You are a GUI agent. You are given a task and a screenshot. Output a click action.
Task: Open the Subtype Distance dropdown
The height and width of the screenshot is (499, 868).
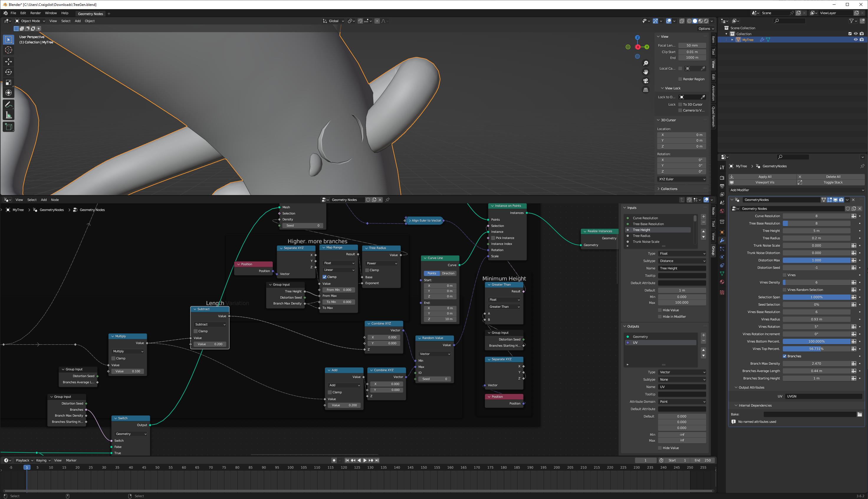tap(682, 261)
